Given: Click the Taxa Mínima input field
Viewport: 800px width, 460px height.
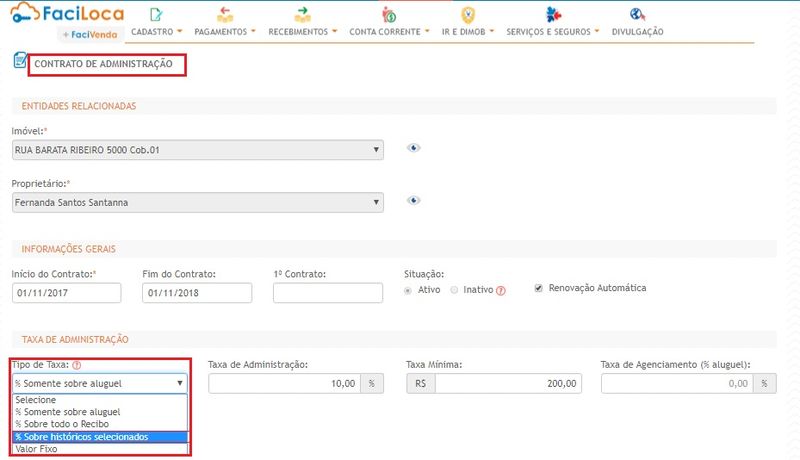Looking at the screenshot, I should click(508, 383).
